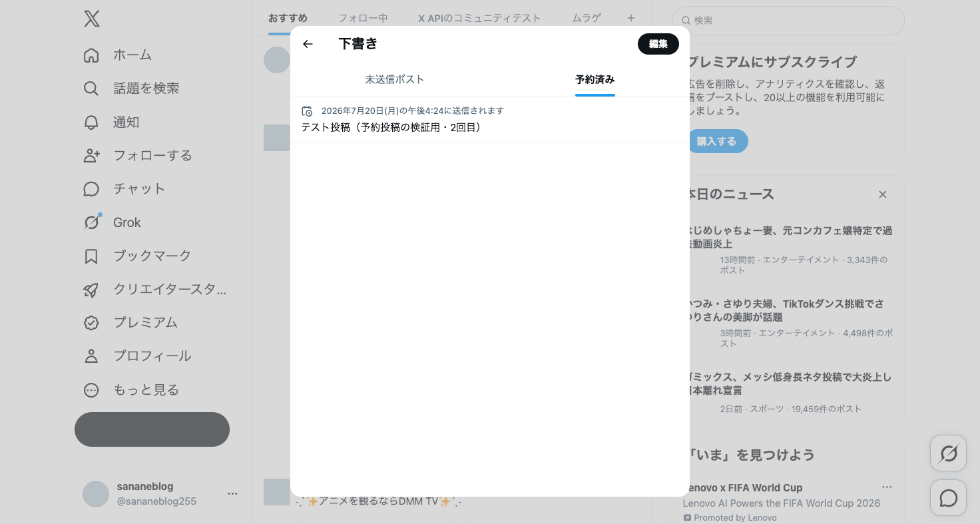Viewport: 980px width, 524px height.
Task: Click 下書き dialog title
Action: click(358, 44)
